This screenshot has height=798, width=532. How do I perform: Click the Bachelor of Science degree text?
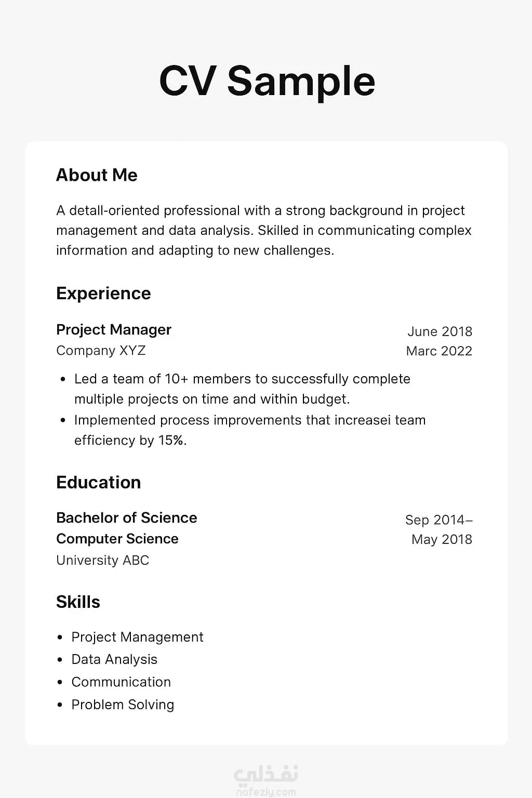[127, 518]
